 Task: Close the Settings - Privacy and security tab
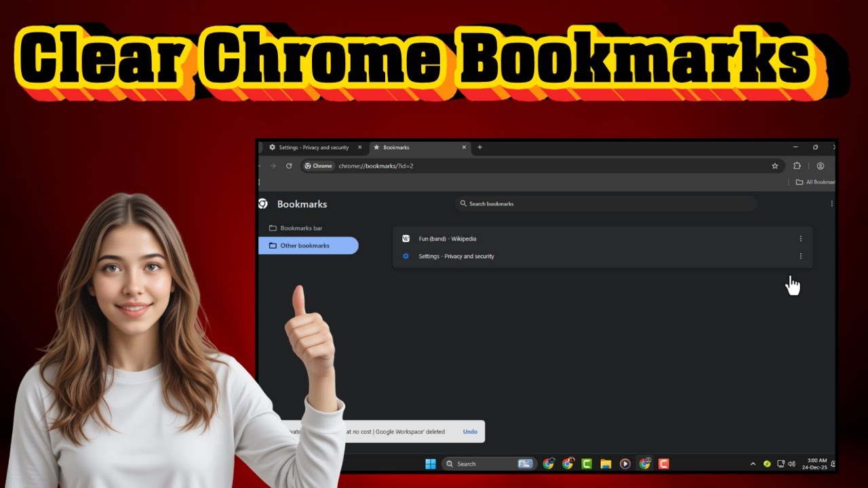(x=359, y=147)
